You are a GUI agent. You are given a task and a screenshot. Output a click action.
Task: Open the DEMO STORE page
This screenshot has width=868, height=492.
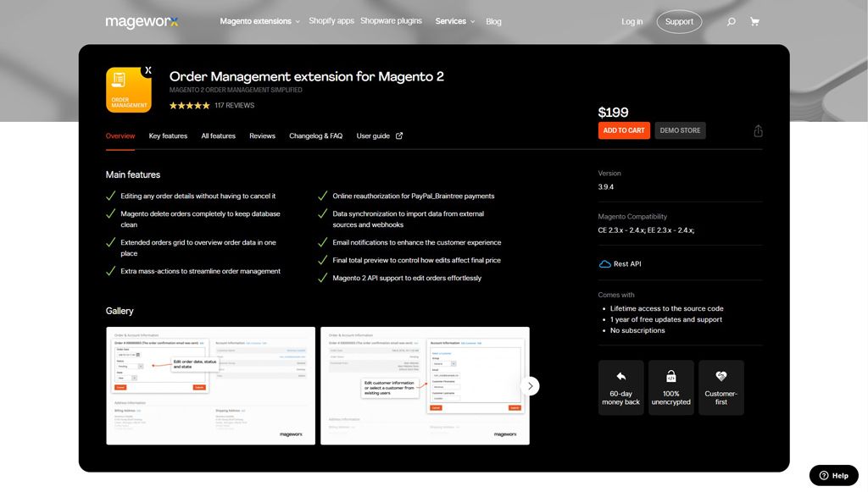tap(681, 130)
